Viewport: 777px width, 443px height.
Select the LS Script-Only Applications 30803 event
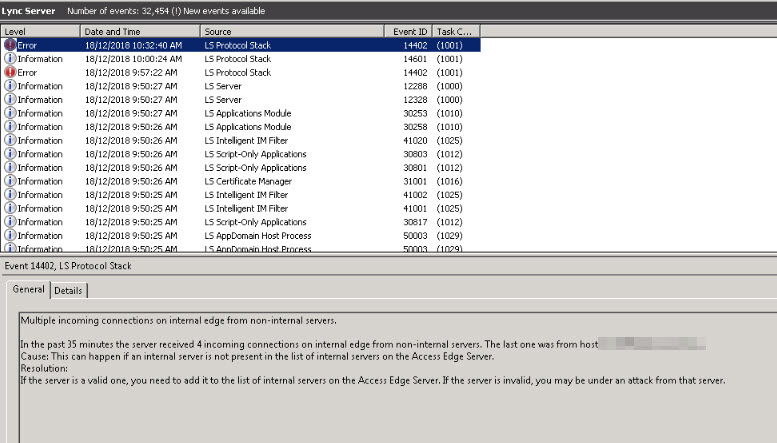coord(250,154)
